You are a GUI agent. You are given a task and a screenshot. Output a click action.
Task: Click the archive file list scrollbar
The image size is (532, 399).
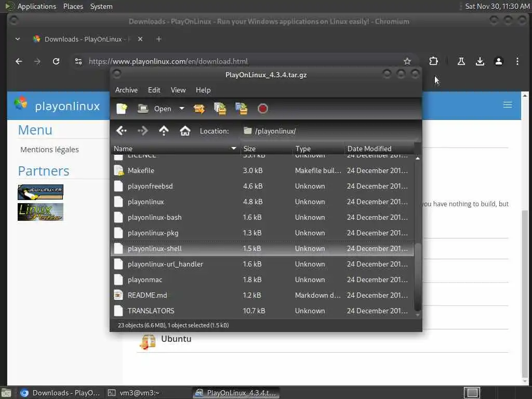[x=418, y=277]
